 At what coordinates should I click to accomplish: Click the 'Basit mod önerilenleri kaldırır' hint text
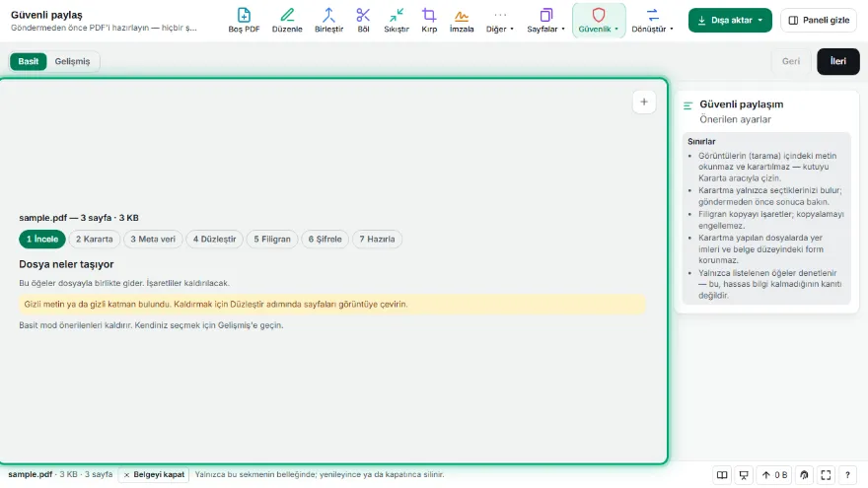[x=151, y=325]
